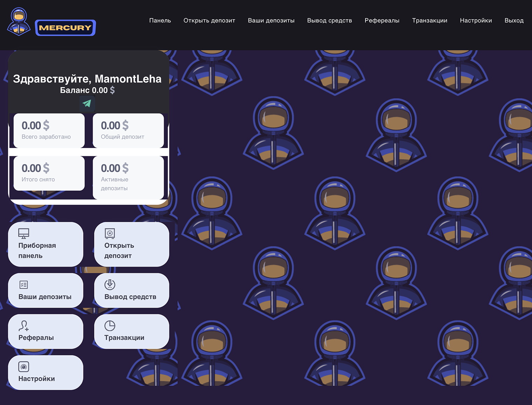
Task: Click the Приборная панель tile label
Action: [37, 250]
